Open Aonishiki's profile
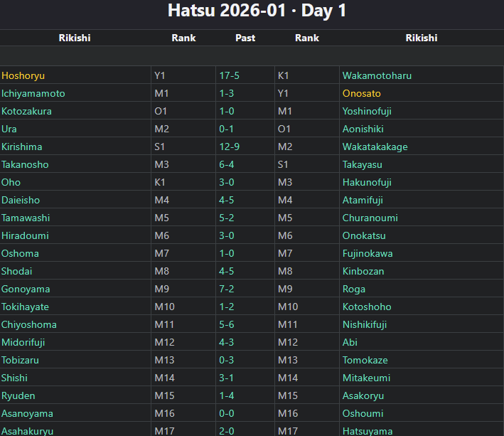Viewport: 504px width, 436px height. (x=363, y=129)
